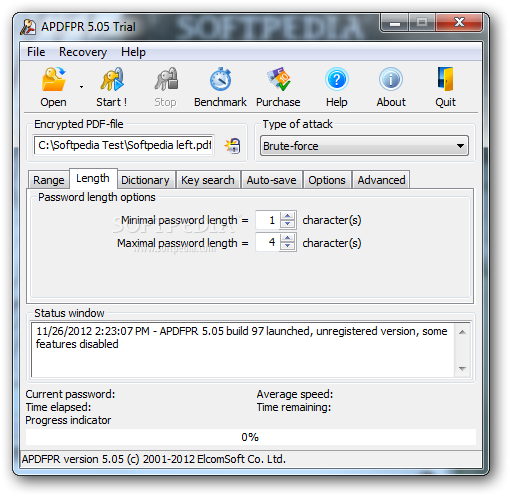
Task: Minimize the APDFPR window
Action: tap(395, 23)
